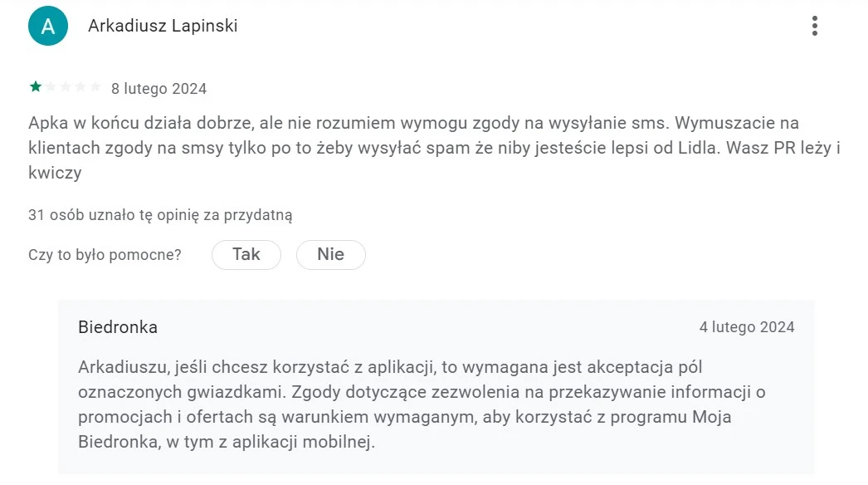Click the third star in the rating
This screenshot has height=485, width=868.
pyautogui.click(x=66, y=87)
